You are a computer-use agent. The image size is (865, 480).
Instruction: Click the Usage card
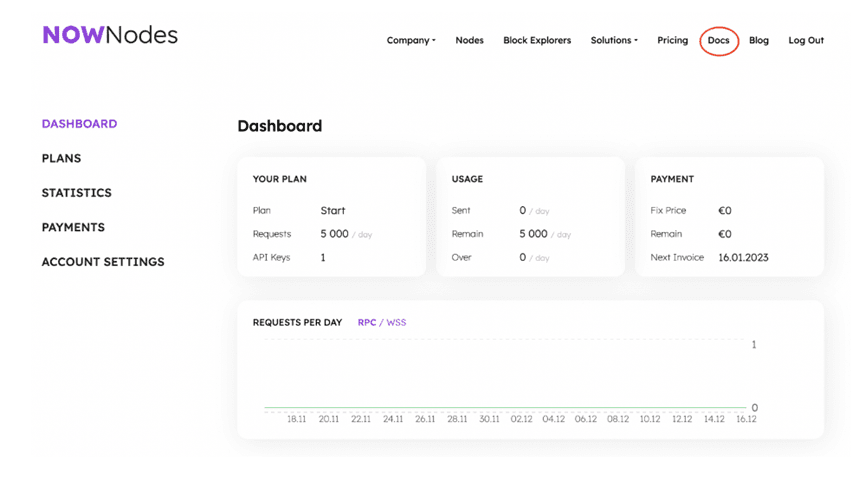(x=530, y=216)
